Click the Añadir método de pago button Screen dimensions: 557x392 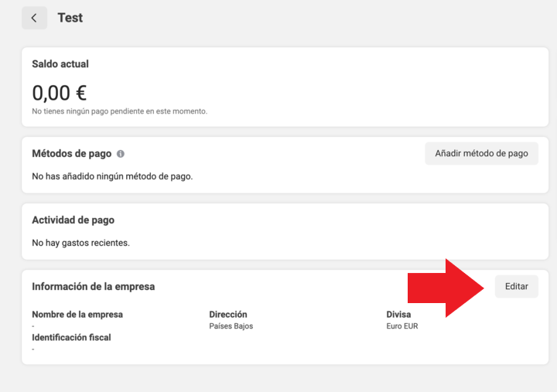tap(481, 153)
